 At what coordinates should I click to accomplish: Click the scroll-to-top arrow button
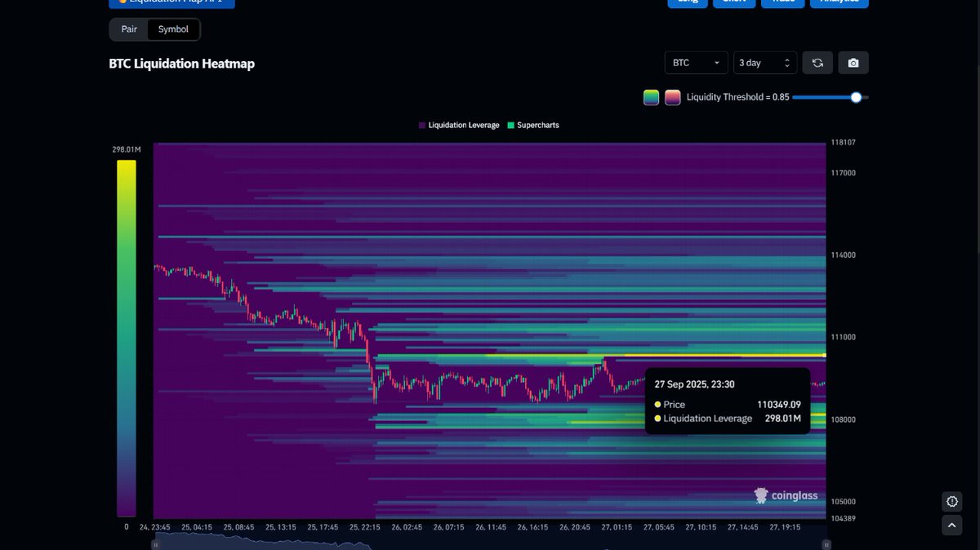pyautogui.click(x=951, y=526)
